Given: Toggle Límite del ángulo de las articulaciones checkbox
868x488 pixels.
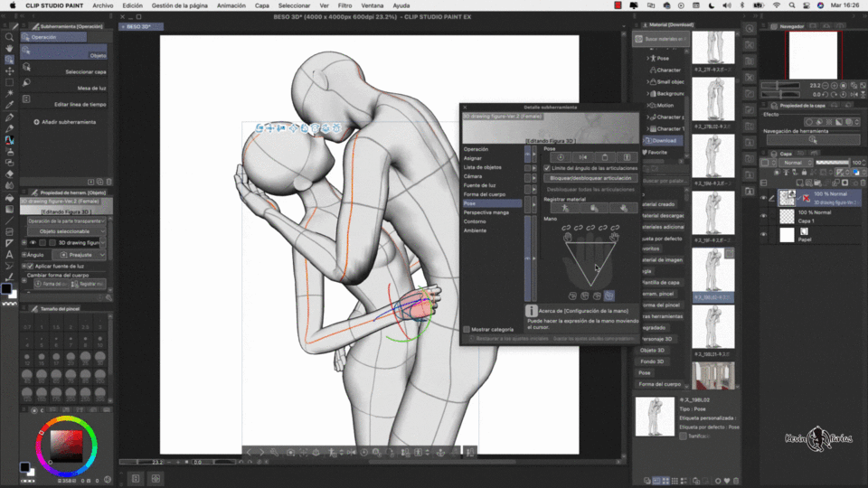Looking at the screenshot, I should click(547, 168).
